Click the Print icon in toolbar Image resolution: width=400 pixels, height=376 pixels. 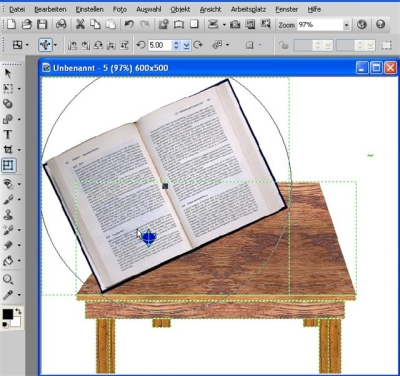(x=61, y=24)
